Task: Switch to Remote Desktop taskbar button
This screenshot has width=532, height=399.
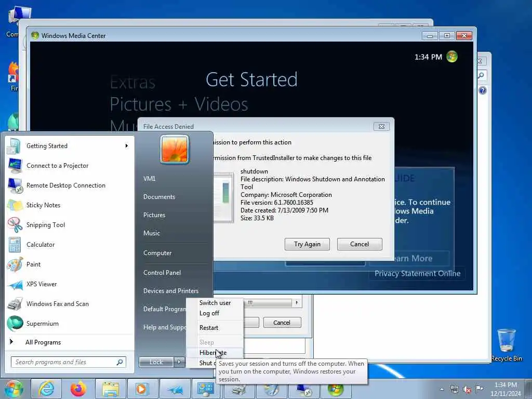Action: click(x=303, y=390)
